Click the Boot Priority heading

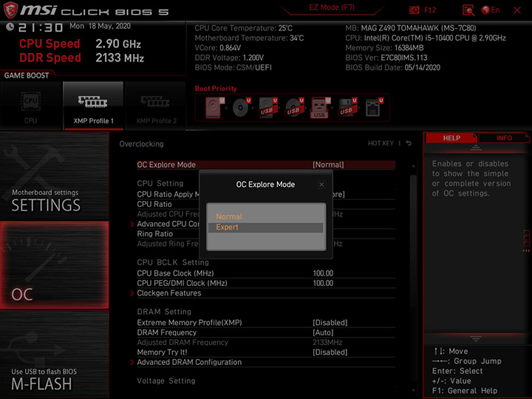(216, 89)
